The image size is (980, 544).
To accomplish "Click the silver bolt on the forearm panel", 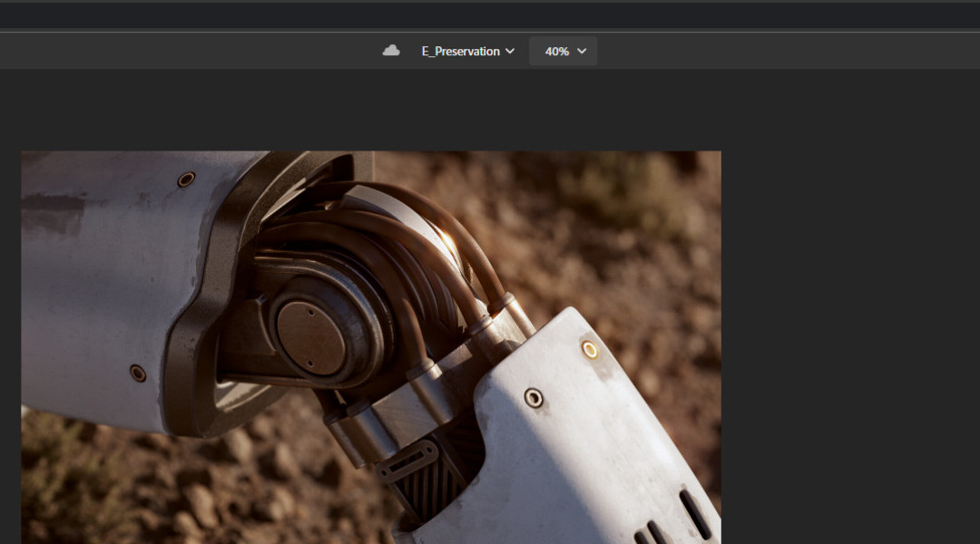I will 534,397.
